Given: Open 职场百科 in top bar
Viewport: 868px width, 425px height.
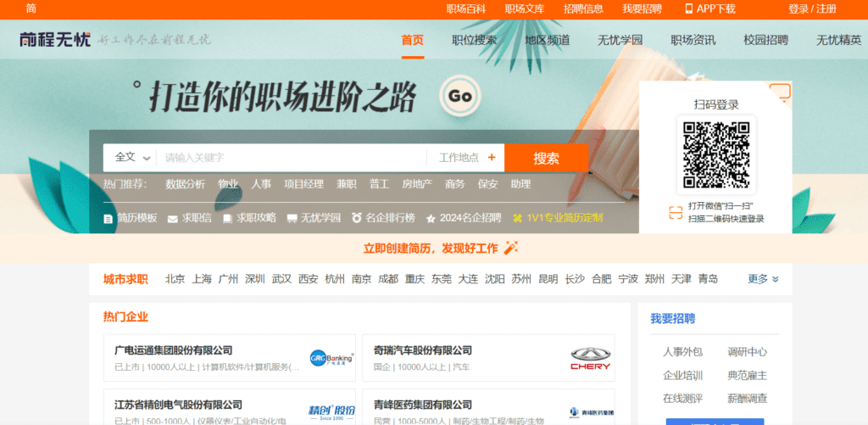Looking at the screenshot, I should click(x=466, y=8).
